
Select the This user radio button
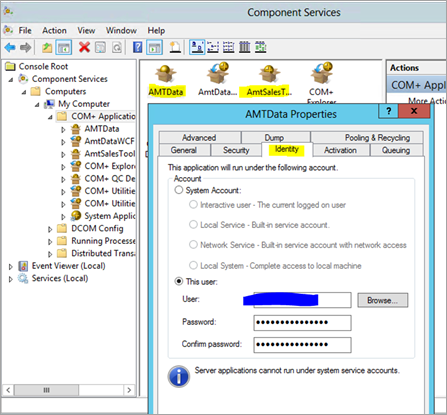[179, 281]
